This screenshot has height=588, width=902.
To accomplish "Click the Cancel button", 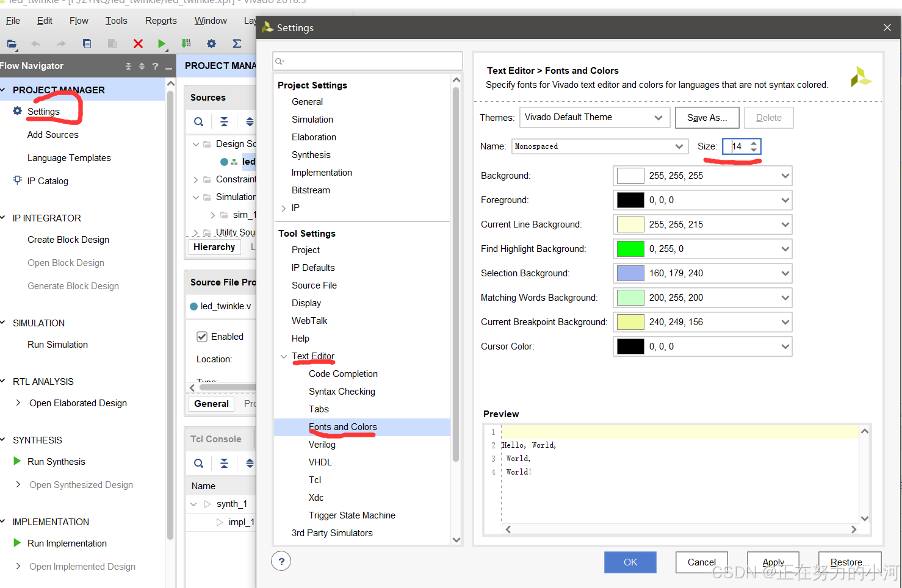I will (701, 562).
